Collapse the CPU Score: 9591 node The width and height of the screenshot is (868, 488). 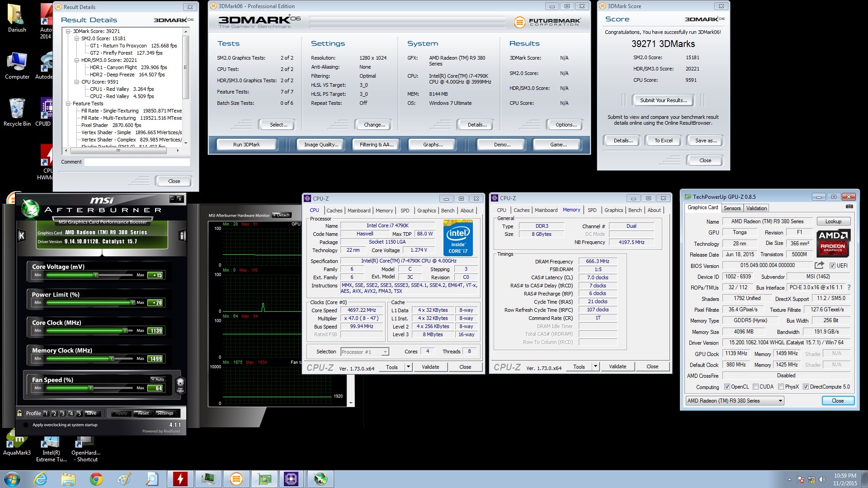click(77, 82)
